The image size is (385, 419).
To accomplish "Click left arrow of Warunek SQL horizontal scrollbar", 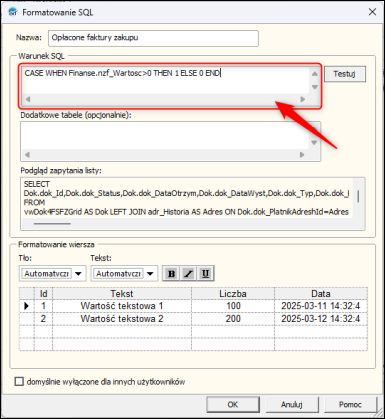I will [28, 99].
